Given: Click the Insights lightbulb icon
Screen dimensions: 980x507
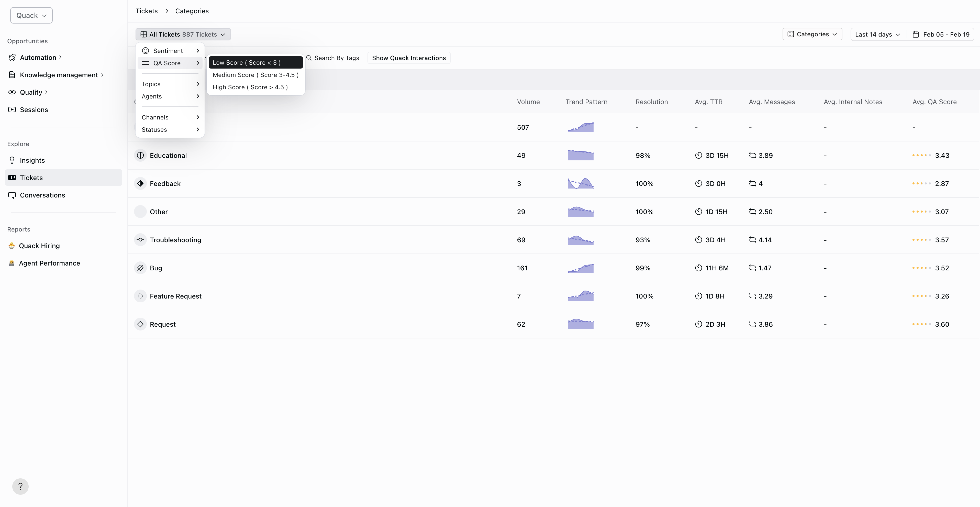Looking at the screenshot, I should tap(12, 160).
